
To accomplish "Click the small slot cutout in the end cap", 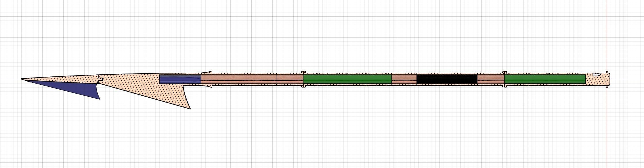I will [x=597, y=75].
